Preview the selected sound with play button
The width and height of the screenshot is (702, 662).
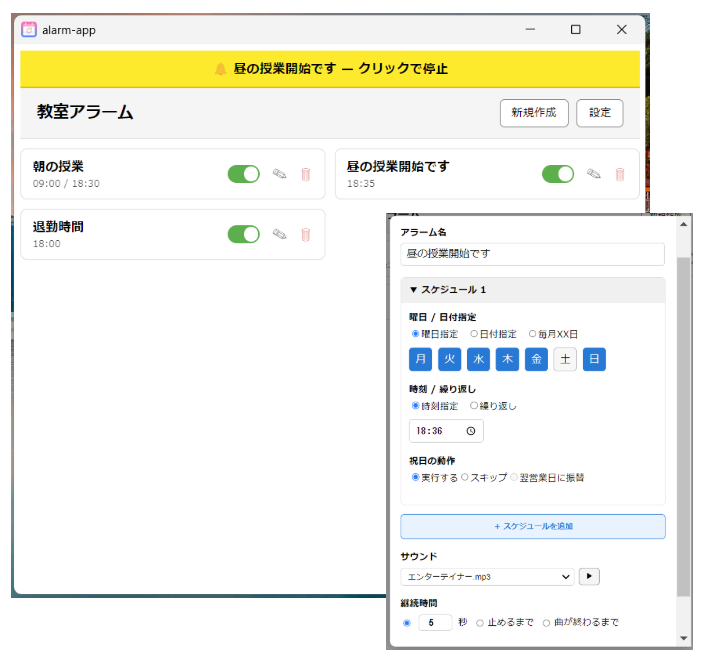pos(589,577)
